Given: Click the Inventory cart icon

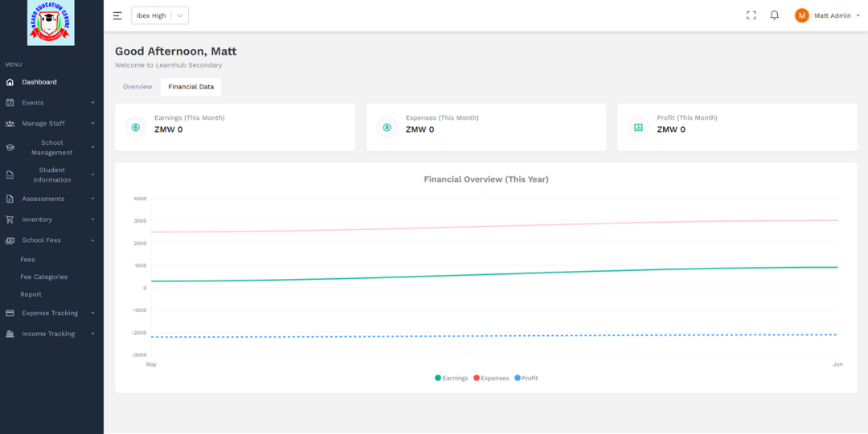Looking at the screenshot, I should (10, 219).
